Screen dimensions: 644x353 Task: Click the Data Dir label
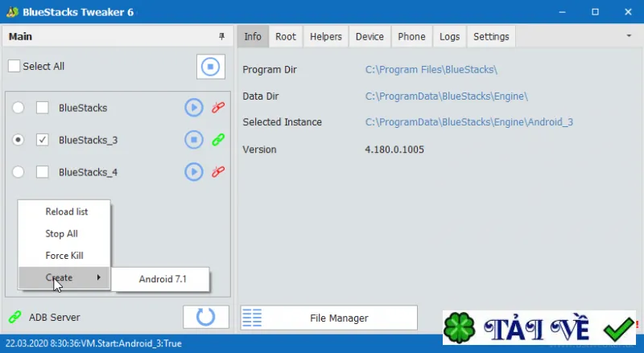[260, 96]
